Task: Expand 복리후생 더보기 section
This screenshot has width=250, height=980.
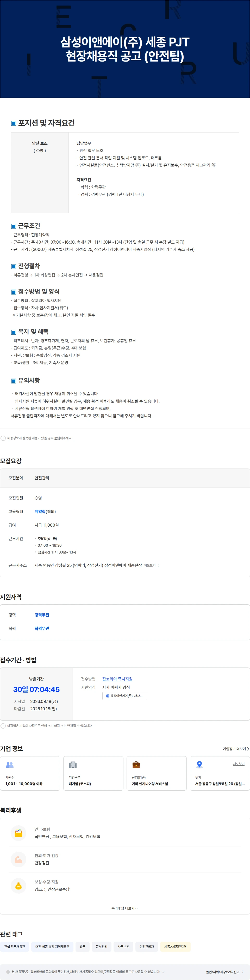Action: click(125, 908)
